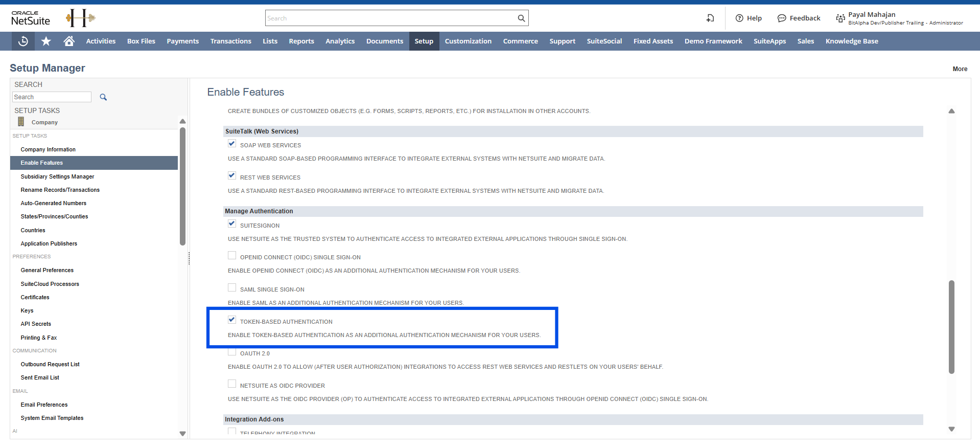This screenshot has width=980, height=446.
Task: Open the Knowledge Base menu
Action: (852, 41)
